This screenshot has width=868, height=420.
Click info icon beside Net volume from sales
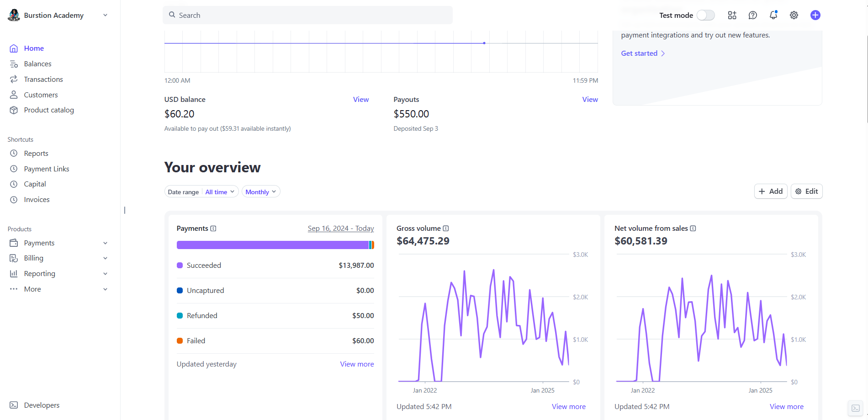[x=693, y=229]
